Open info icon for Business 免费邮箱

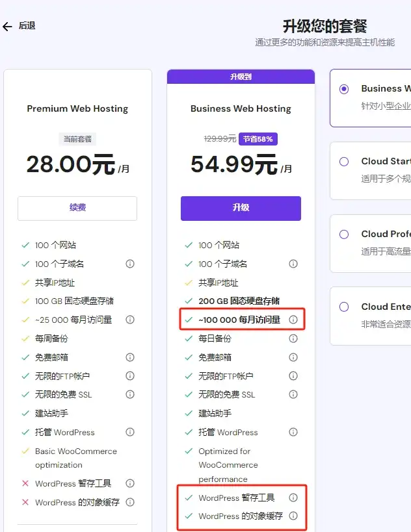(x=293, y=357)
